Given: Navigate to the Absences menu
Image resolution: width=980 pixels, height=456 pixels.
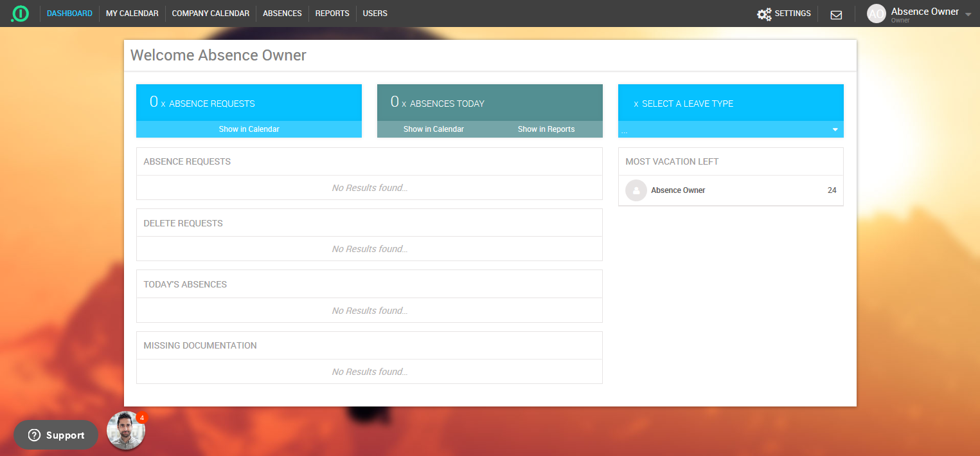Looking at the screenshot, I should click(x=282, y=14).
